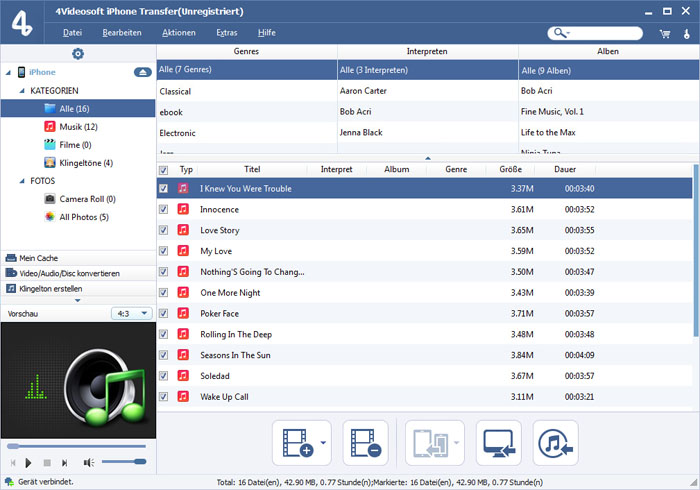
Task: Click the Musik category icon
Action: click(50, 126)
